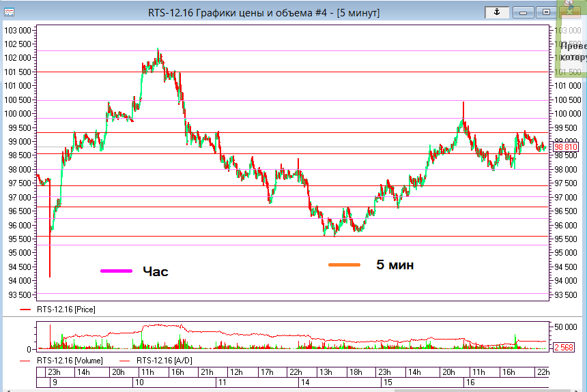The height and width of the screenshot is (392, 587).
Task: Click the date 14 on the timeline
Action: (306, 382)
